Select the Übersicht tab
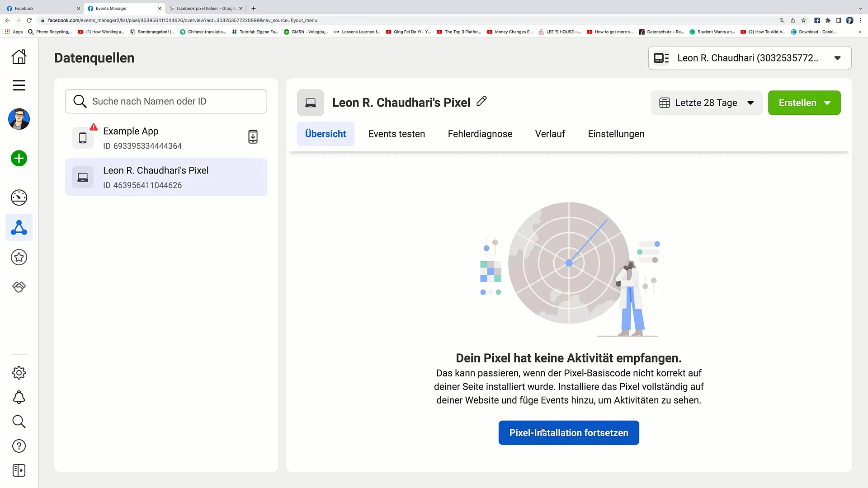Screen dimensions: 868x488 (x=325, y=133)
